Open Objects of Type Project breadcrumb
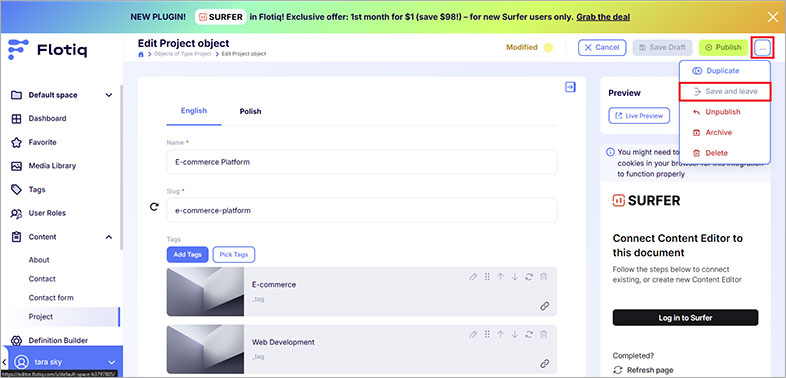 point(182,54)
